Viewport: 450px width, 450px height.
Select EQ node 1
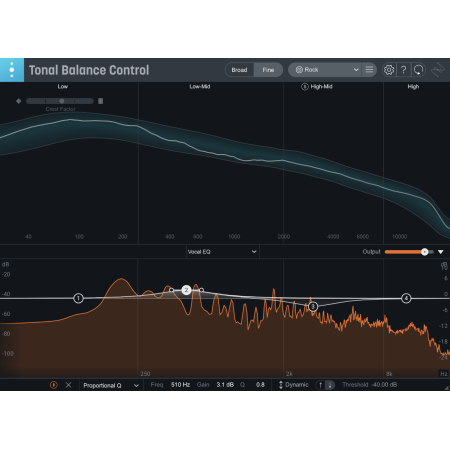click(78, 298)
